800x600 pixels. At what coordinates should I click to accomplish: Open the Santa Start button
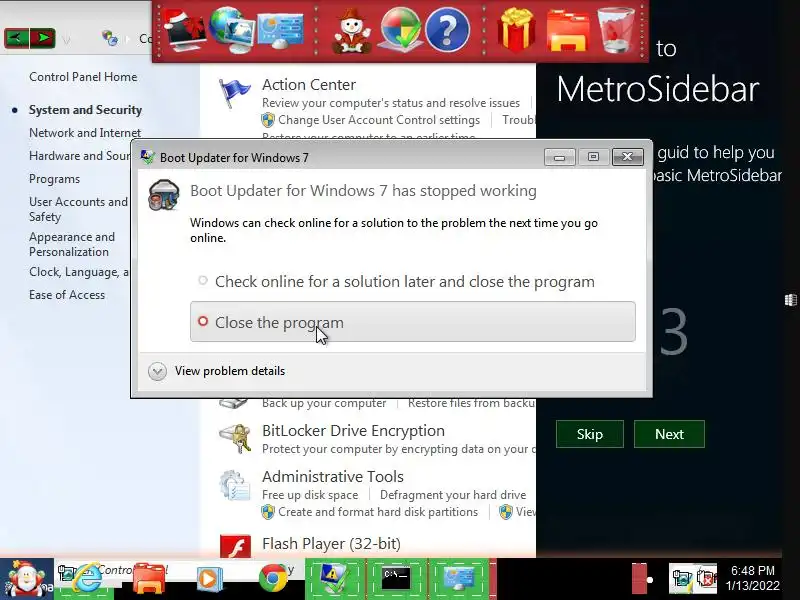(x=27, y=579)
